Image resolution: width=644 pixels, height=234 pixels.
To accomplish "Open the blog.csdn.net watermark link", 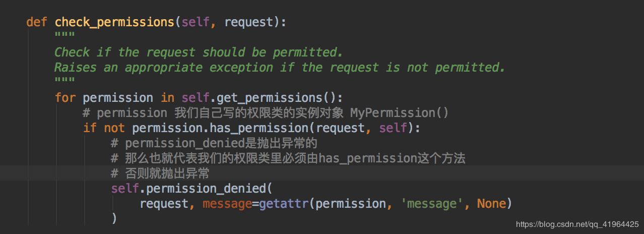I will pyautogui.click(x=578, y=223).
